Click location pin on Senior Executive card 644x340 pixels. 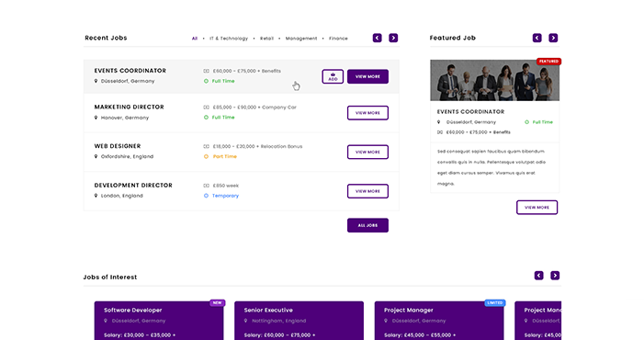click(x=245, y=321)
